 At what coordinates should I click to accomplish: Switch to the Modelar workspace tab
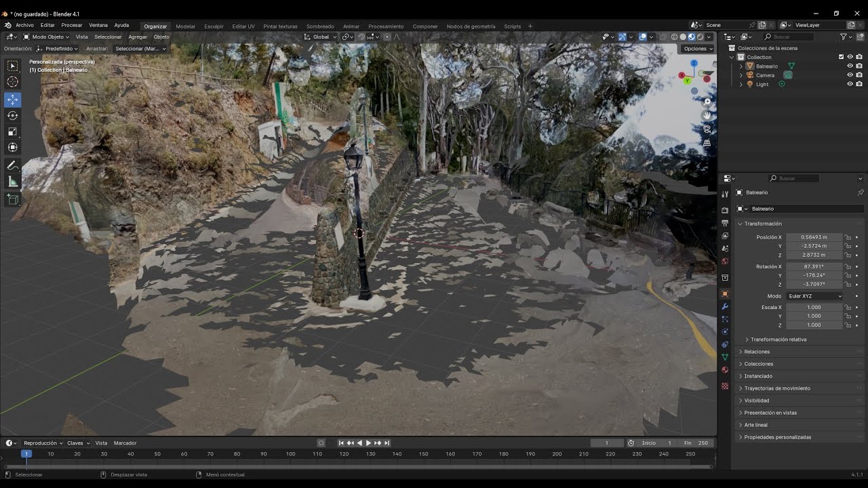[186, 26]
